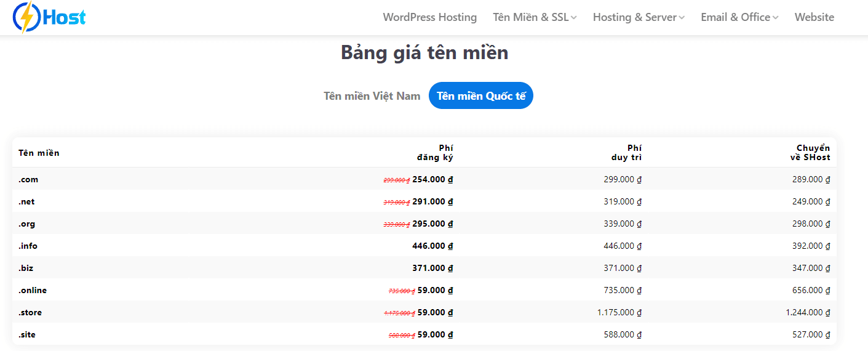Click the Phí đăng ký column header

point(435,153)
